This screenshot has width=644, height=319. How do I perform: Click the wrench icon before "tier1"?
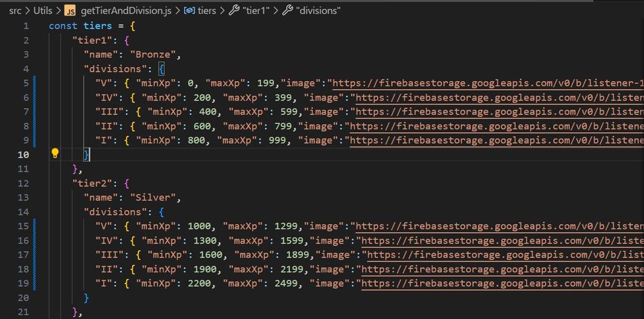234,11
